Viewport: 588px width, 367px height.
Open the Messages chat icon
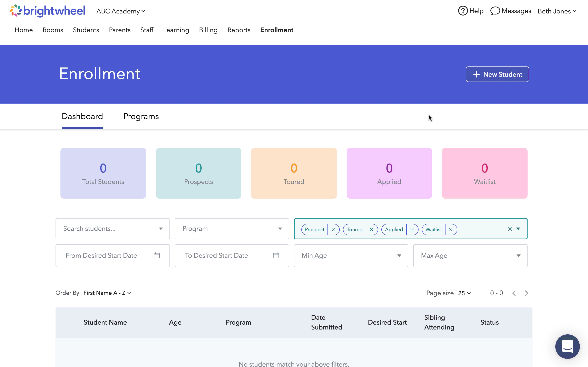tap(494, 11)
